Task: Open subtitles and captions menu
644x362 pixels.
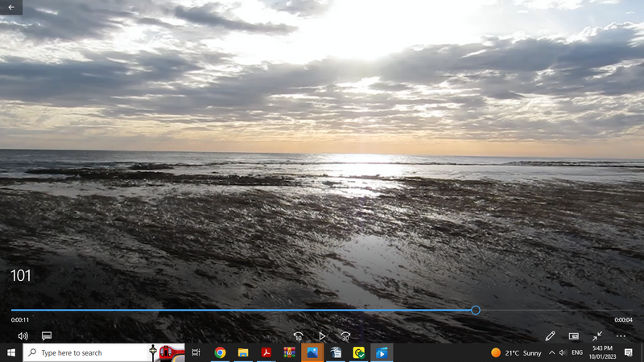Action: (x=47, y=335)
